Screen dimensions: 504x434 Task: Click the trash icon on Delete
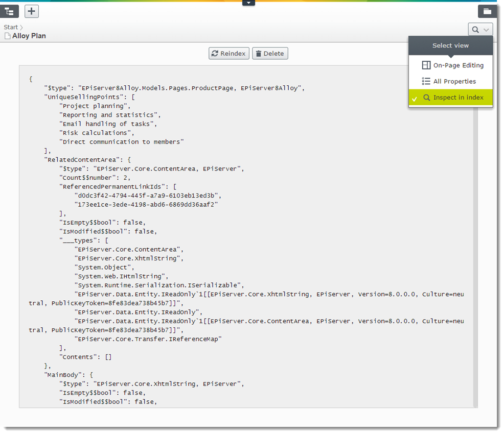(x=259, y=54)
